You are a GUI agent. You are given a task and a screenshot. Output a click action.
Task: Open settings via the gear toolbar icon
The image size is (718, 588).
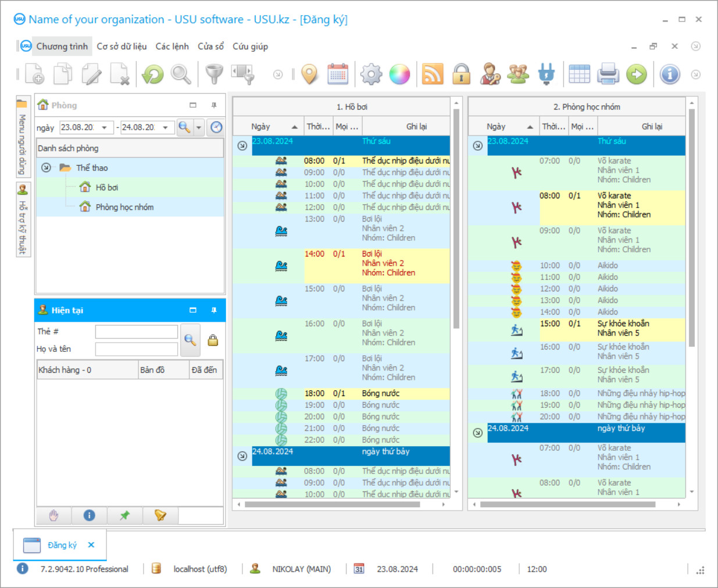click(371, 74)
